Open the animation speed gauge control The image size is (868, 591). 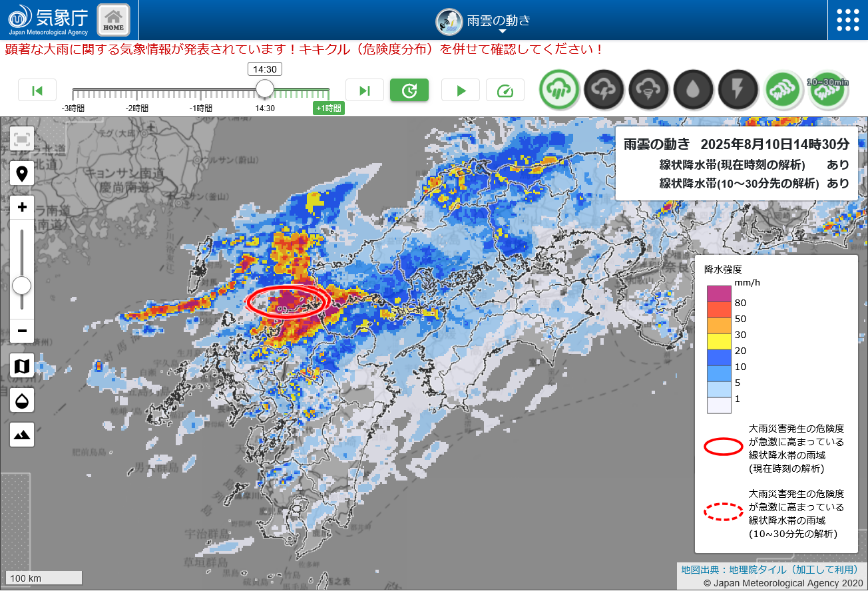505,91
